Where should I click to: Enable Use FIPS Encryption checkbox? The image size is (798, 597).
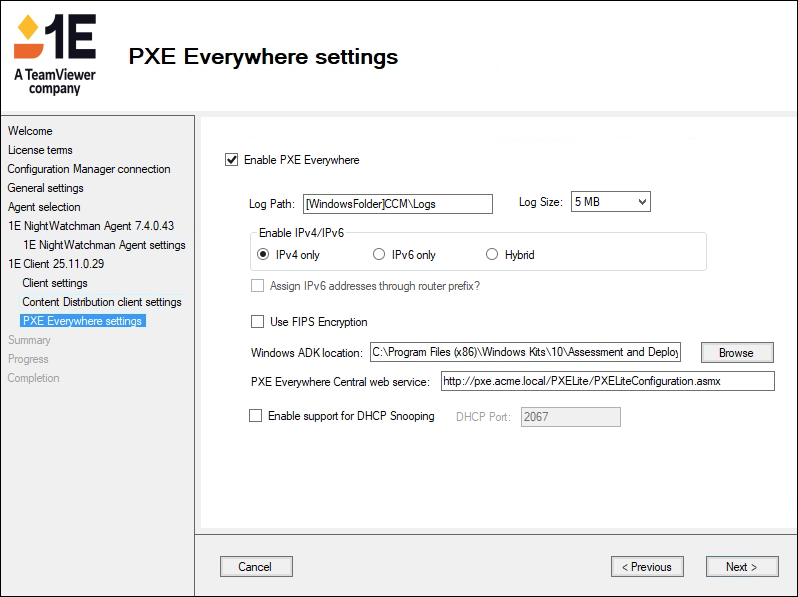tap(257, 322)
